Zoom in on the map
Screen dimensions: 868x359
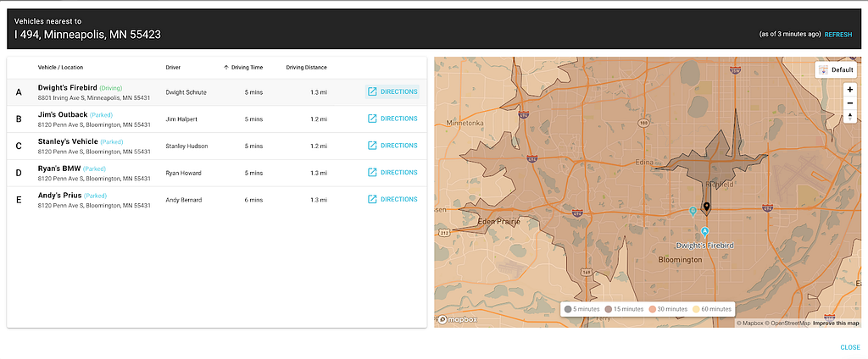click(849, 90)
